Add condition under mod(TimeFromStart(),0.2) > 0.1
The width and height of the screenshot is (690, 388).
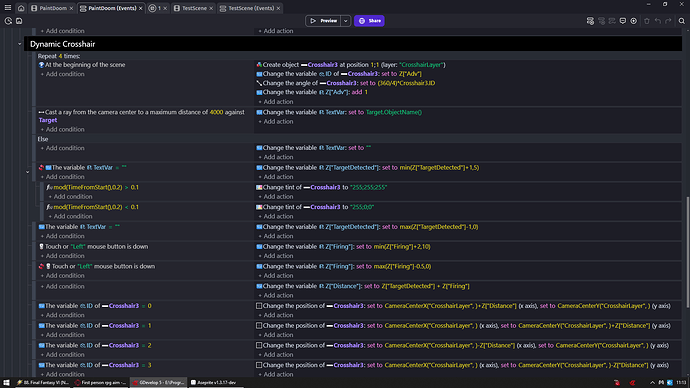point(70,197)
